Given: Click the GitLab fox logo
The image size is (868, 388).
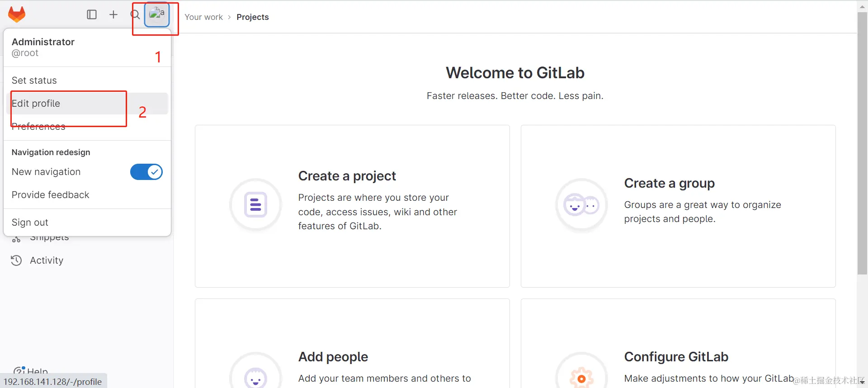Looking at the screenshot, I should pos(17,14).
